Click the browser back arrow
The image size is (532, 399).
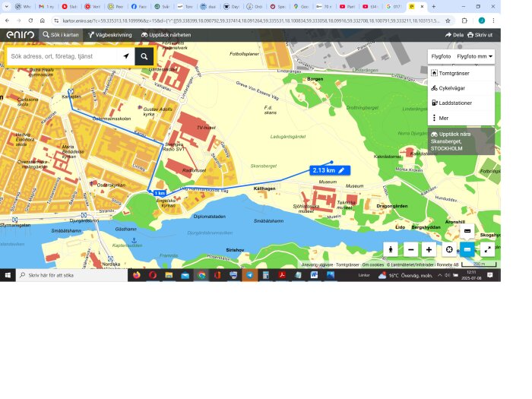pyautogui.click(x=7, y=21)
